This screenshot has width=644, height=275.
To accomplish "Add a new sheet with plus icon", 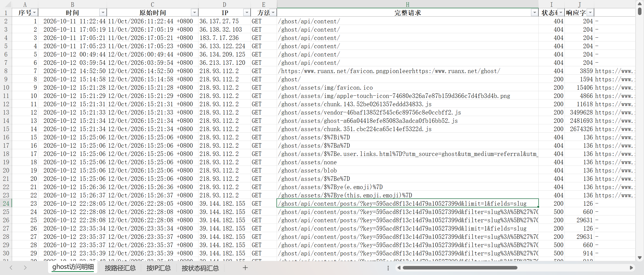I will click(245, 268).
